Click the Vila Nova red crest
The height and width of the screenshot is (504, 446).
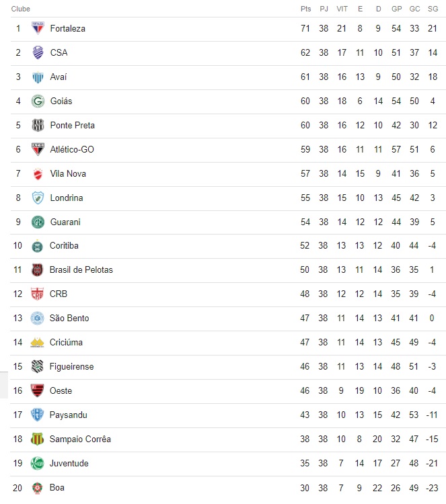point(38,173)
